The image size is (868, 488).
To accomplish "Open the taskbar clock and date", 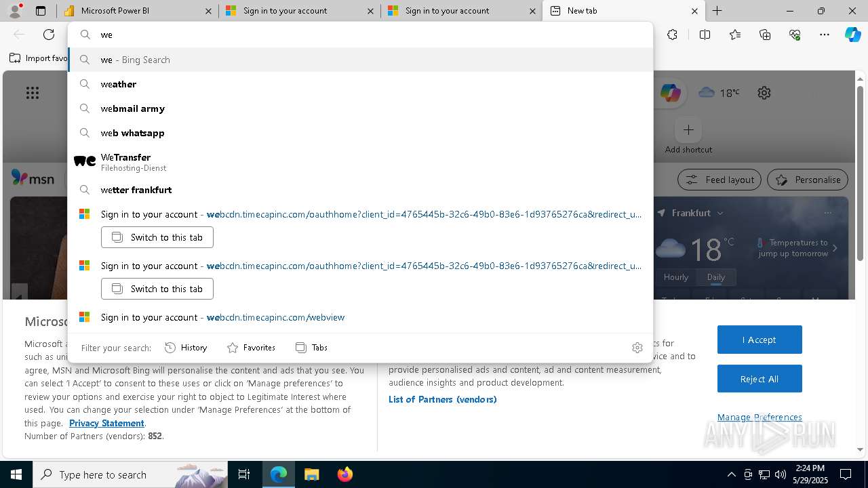I will 809,474.
